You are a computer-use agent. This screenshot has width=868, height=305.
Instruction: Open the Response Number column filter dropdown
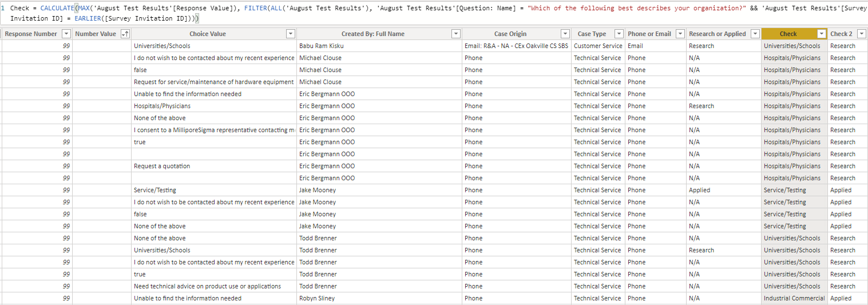pyautogui.click(x=66, y=34)
